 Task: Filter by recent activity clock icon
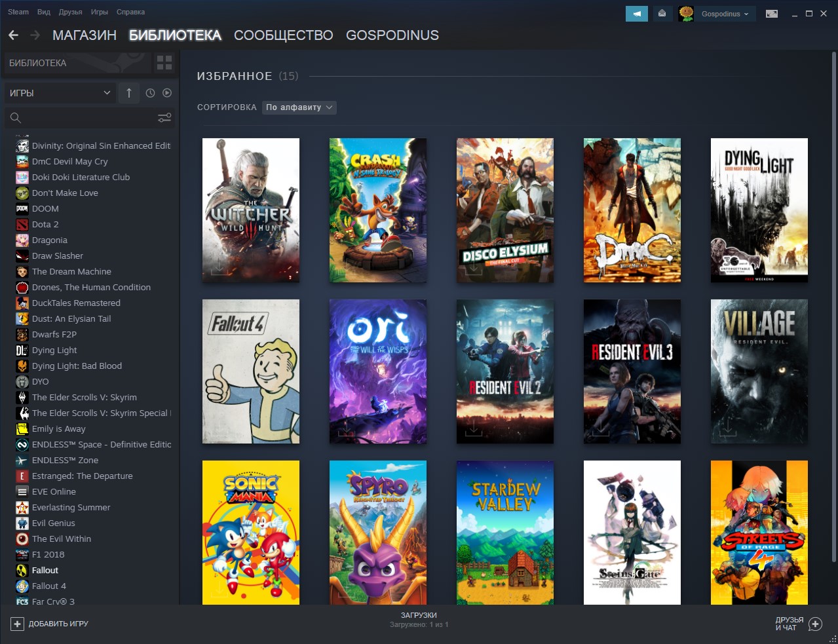150,93
